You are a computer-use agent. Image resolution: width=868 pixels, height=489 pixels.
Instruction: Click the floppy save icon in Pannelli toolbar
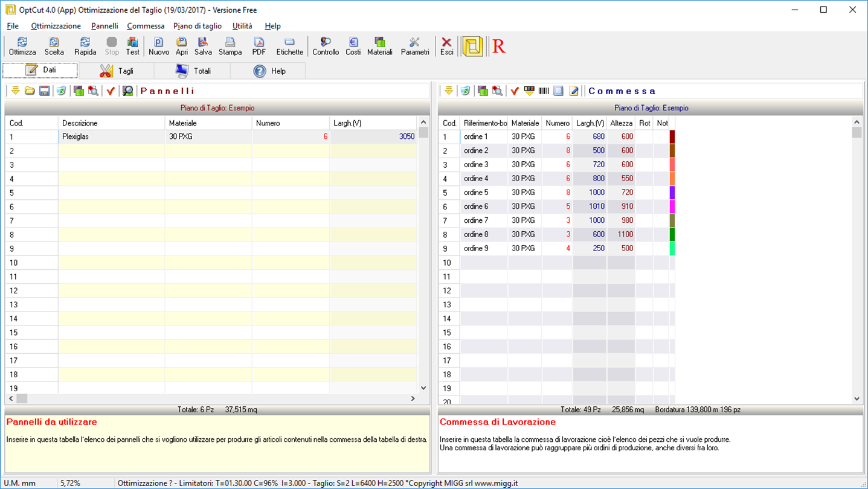pos(44,91)
